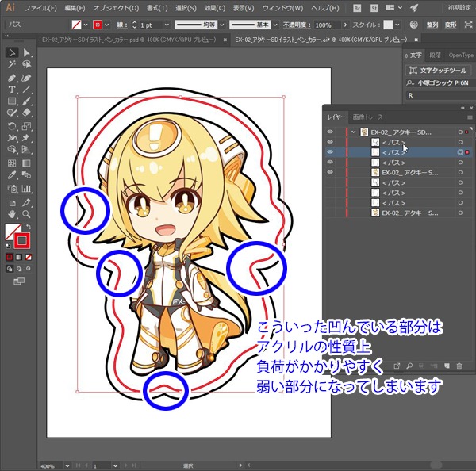Open Adobe Bridge via the Br icon
Image resolution: width=476 pixels, height=471 pixels.
pyautogui.click(x=357, y=8)
